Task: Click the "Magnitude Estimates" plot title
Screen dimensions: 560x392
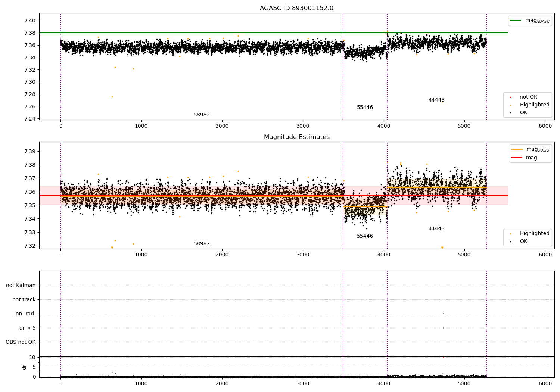Action: pos(296,137)
